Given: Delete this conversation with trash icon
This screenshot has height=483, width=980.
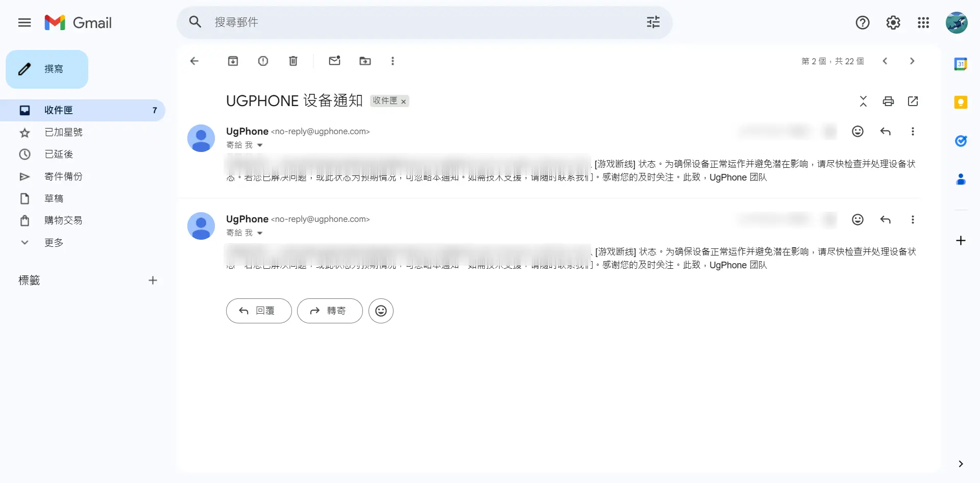Looking at the screenshot, I should 293,61.
